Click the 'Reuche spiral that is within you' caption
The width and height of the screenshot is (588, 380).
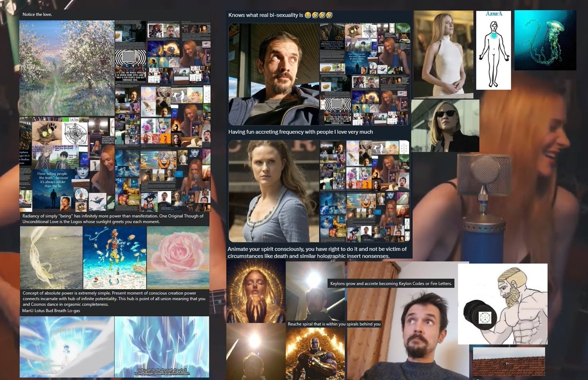pos(334,324)
